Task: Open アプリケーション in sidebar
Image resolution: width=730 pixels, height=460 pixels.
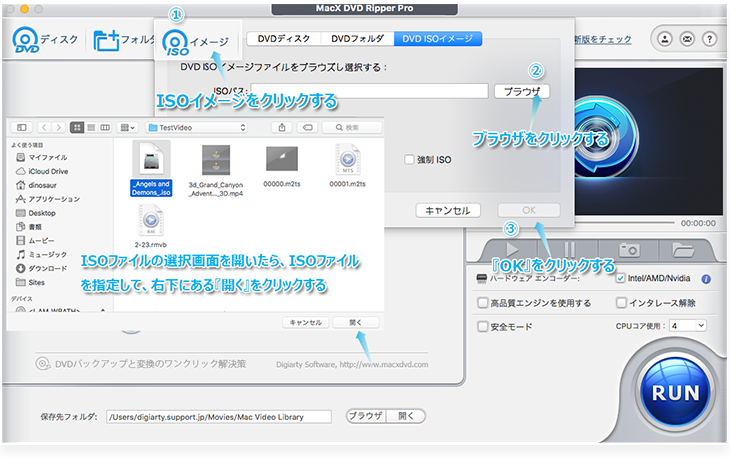Action: (x=47, y=199)
